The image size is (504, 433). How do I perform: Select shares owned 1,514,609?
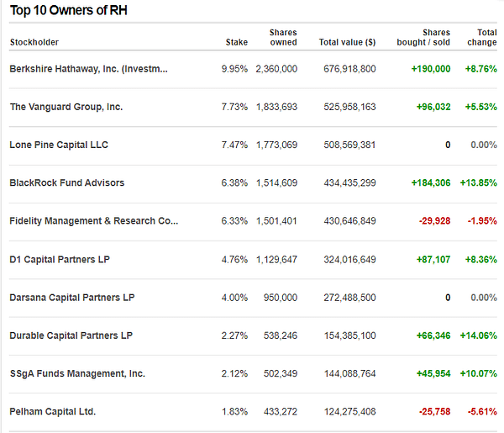point(276,182)
